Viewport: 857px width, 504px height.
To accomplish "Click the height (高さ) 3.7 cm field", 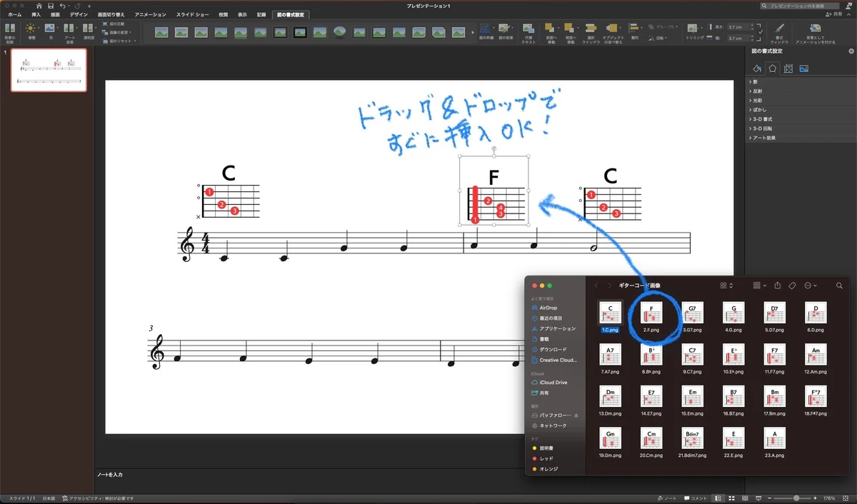I will pos(740,26).
